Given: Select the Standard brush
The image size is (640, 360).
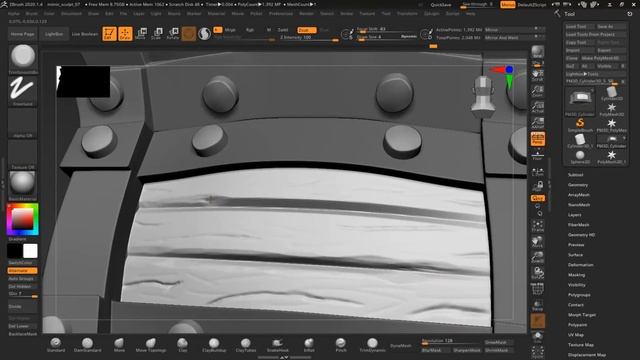Looking at the screenshot, I should click(56, 344).
